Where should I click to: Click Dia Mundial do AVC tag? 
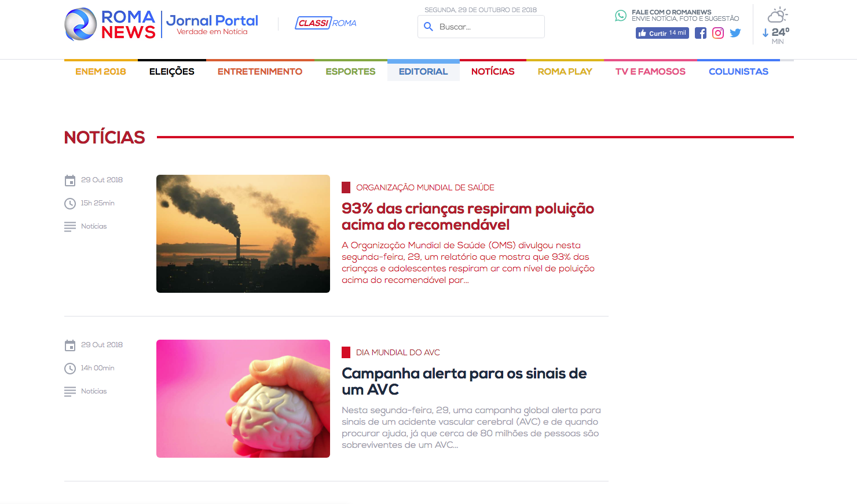[x=398, y=352]
